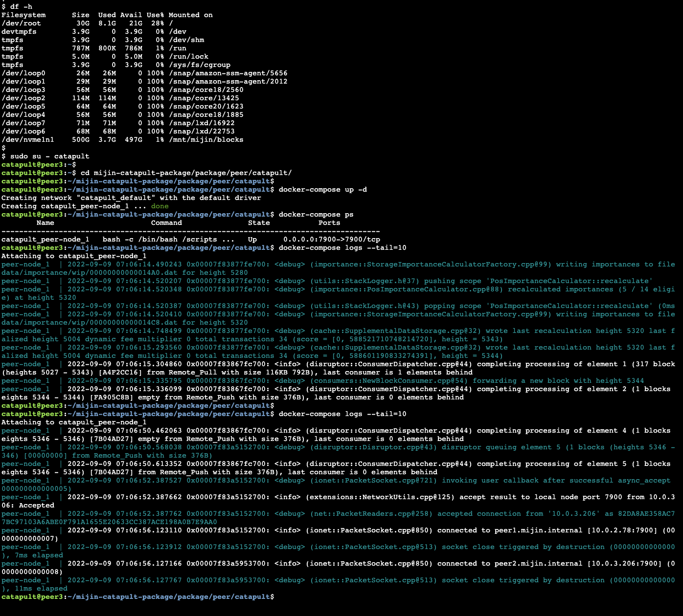Click the 'docker-compose ps' command

point(316,214)
